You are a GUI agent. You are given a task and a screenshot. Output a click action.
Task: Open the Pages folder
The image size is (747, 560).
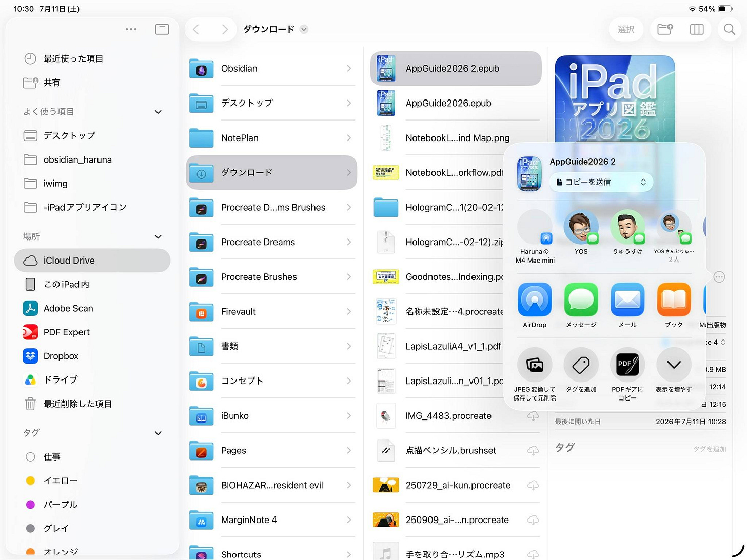pyautogui.click(x=271, y=451)
